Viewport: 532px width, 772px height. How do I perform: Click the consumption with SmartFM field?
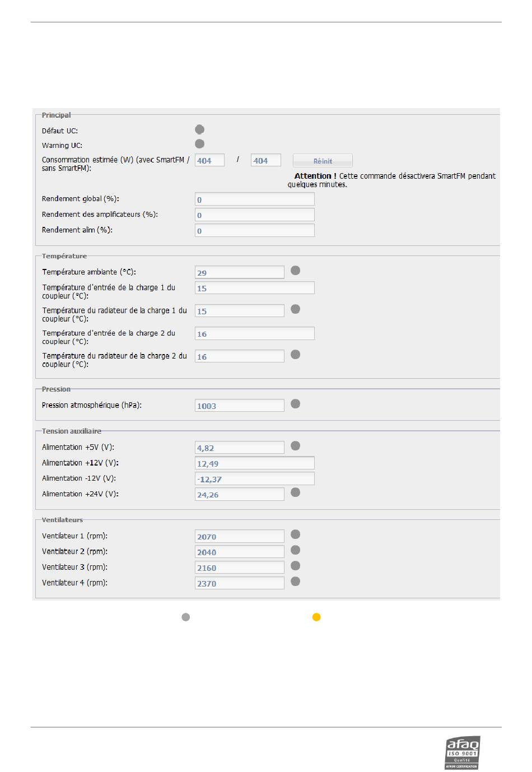pyautogui.click(x=209, y=160)
